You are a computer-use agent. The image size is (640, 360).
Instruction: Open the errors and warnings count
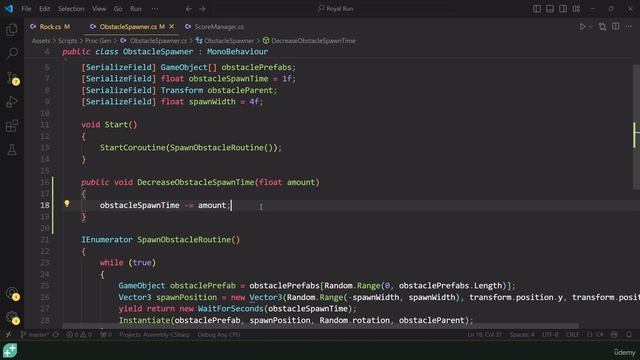(x=79, y=334)
